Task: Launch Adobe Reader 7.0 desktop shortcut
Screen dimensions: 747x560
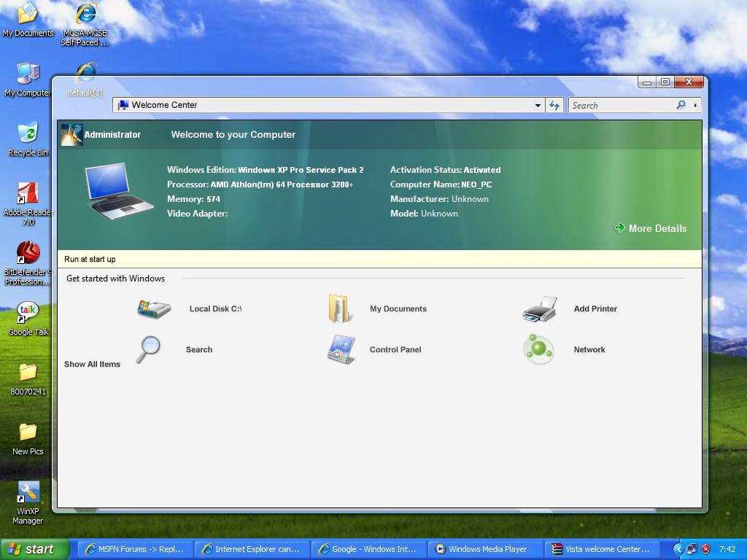Action: click(x=28, y=204)
